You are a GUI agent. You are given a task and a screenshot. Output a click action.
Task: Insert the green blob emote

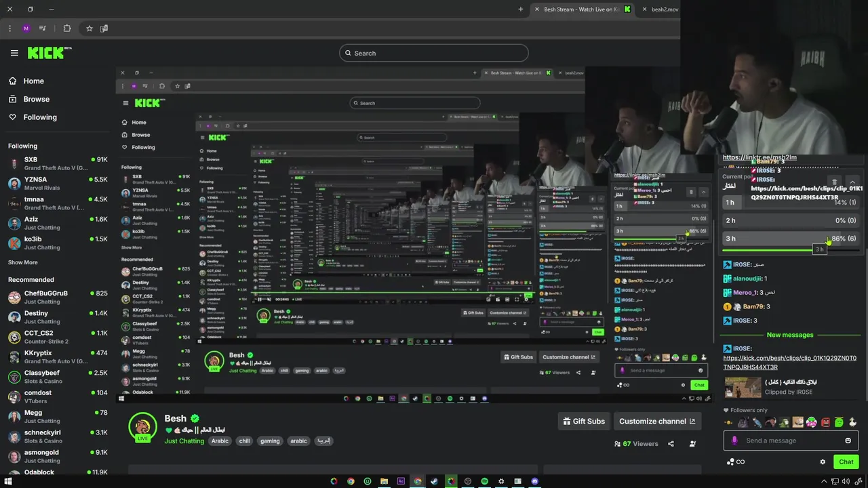839,422
